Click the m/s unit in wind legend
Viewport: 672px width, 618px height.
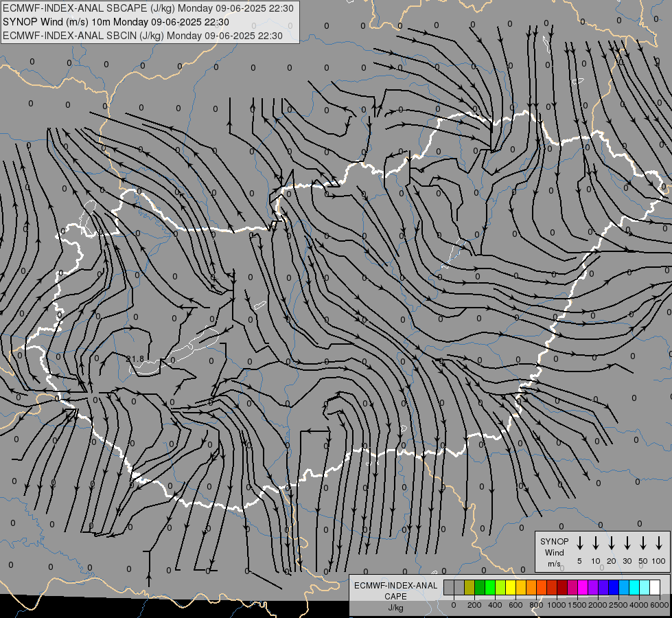point(554,564)
